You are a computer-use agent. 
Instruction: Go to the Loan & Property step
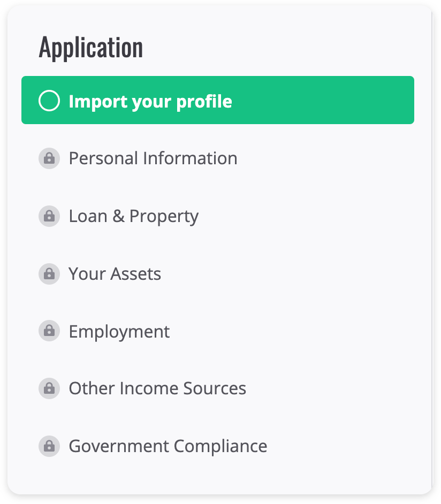click(134, 216)
